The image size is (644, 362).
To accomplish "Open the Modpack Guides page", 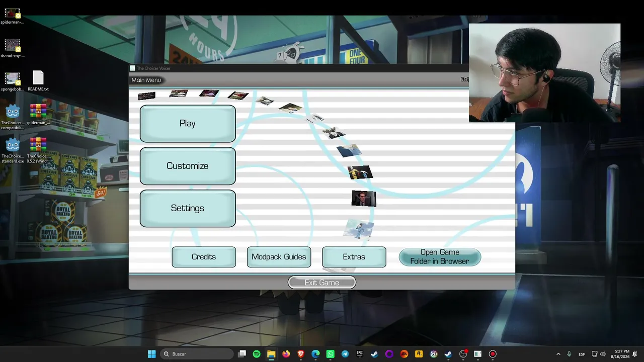I will [x=279, y=257].
